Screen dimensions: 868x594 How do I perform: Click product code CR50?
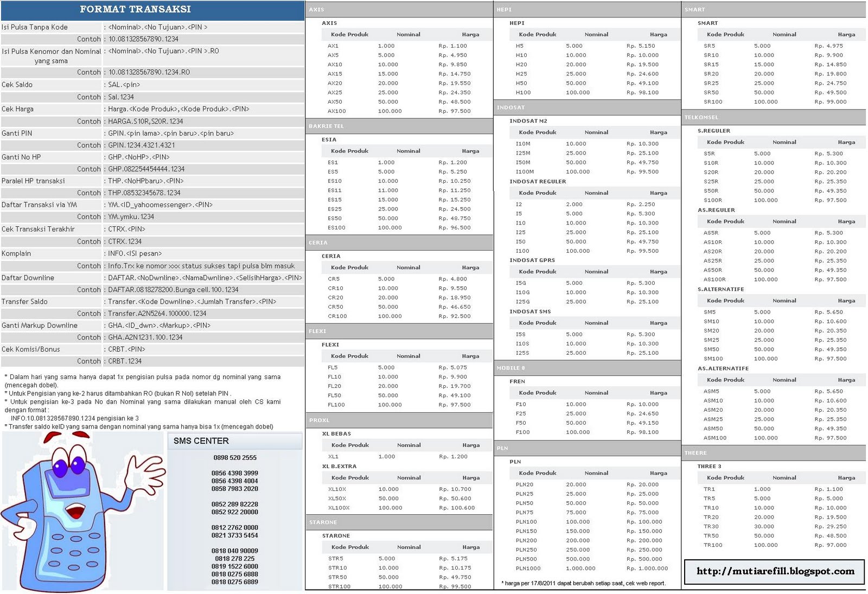click(335, 307)
